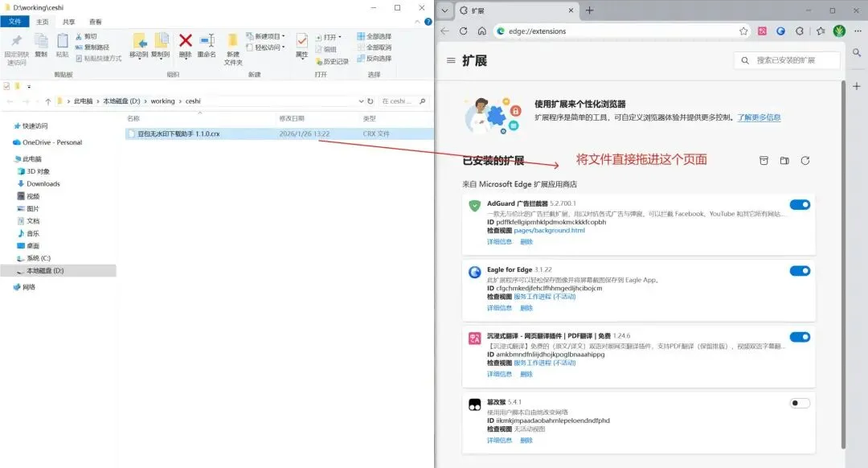Select OneDrive - Personal in navigation pane
The image size is (868, 468).
tap(47, 142)
